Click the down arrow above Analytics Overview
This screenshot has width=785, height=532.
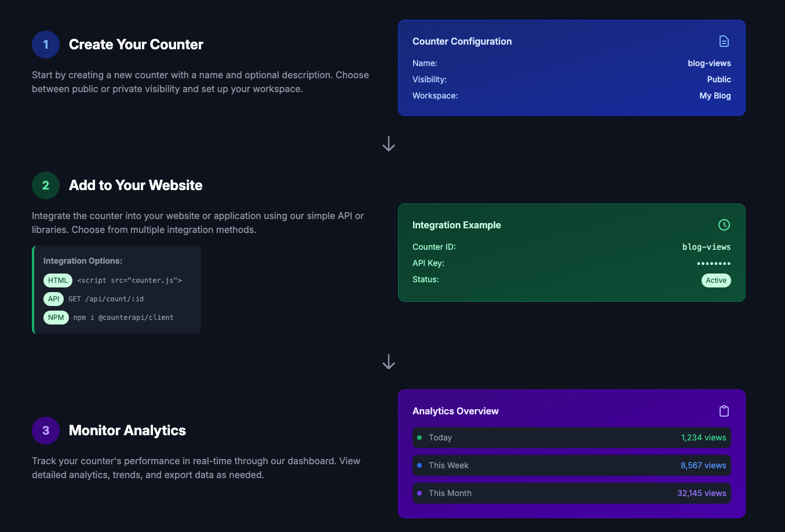[x=389, y=362]
